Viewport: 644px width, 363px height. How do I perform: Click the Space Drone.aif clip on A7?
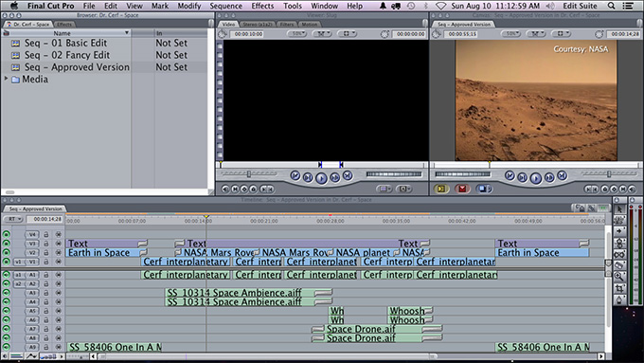[x=377, y=329]
